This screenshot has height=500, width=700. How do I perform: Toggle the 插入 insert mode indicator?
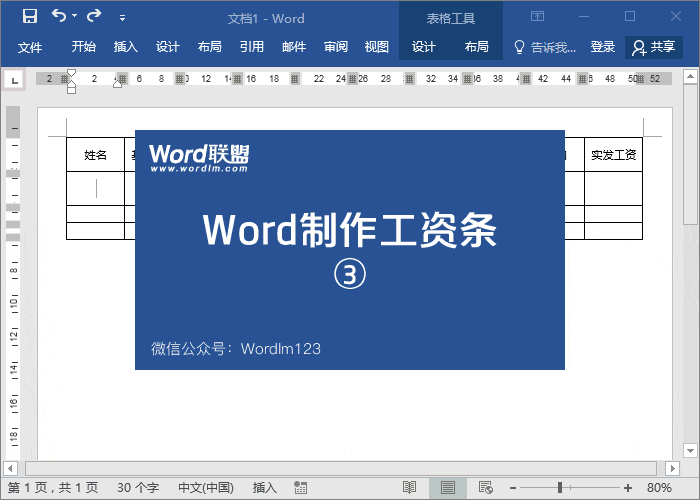(264, 488)
